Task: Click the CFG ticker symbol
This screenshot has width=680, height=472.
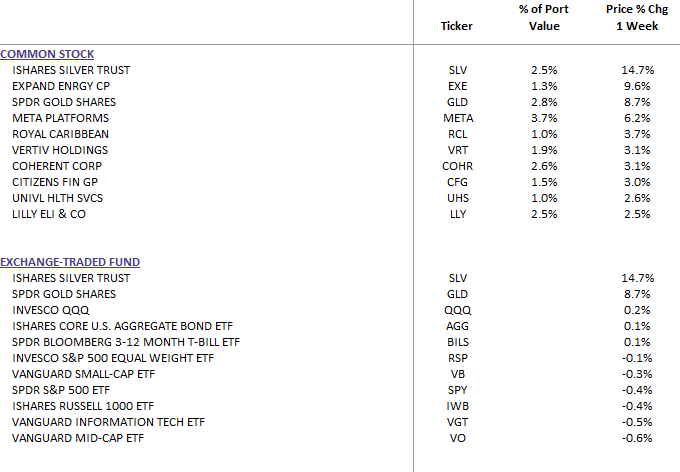Action: 457,182
